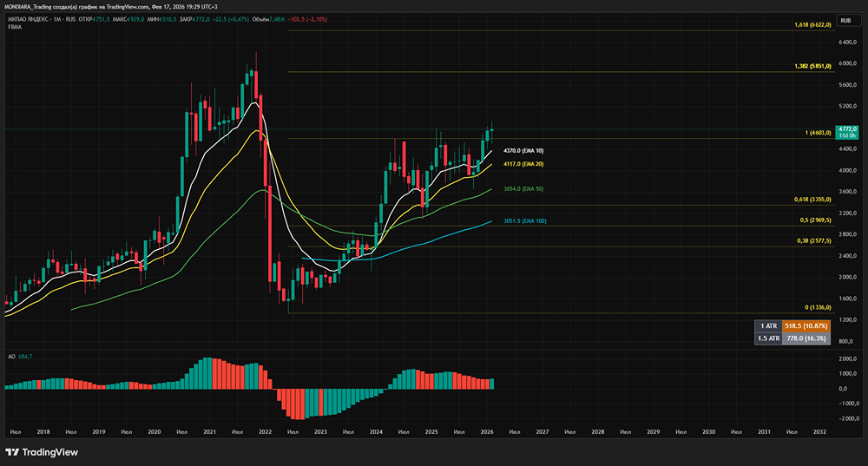Click the open price value 4751,5

coord(101,19)
